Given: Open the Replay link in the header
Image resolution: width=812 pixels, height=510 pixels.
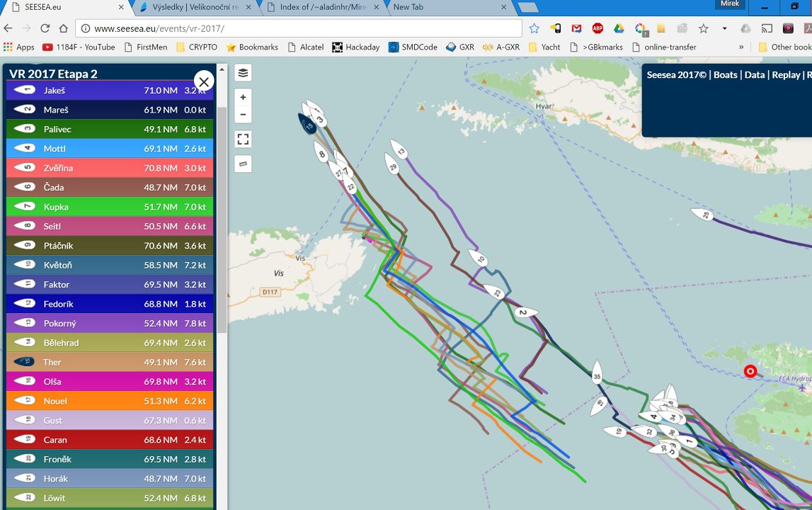Looking at the screenshot, I should click(x=785, y=75).
